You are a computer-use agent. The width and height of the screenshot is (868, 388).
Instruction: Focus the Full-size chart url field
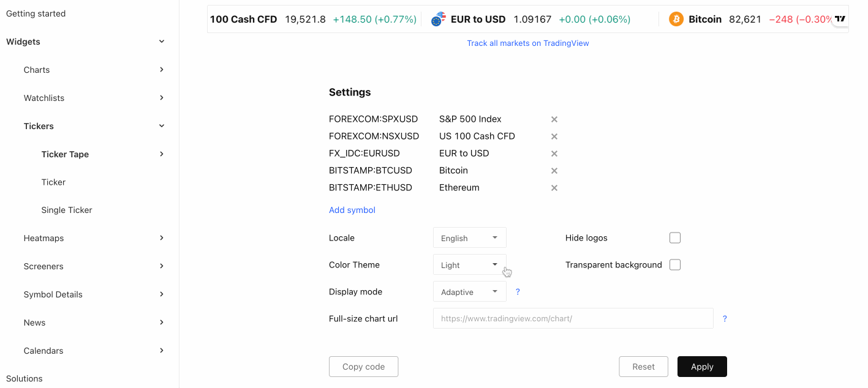pos(573,319)
